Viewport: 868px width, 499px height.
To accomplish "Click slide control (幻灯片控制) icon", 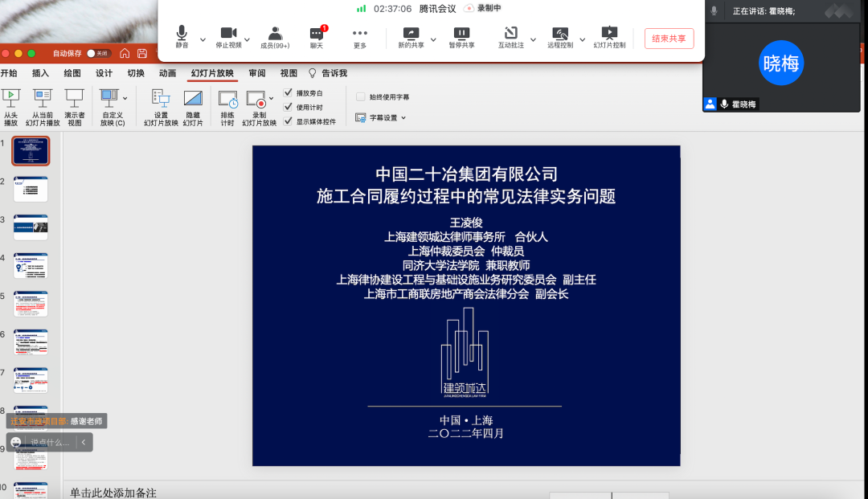I will (609, 33).
